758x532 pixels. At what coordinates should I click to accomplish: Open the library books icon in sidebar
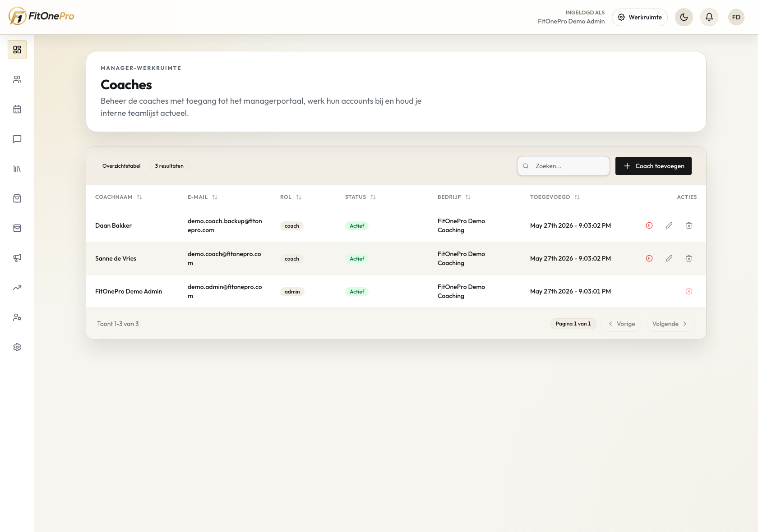coord(17,169)
